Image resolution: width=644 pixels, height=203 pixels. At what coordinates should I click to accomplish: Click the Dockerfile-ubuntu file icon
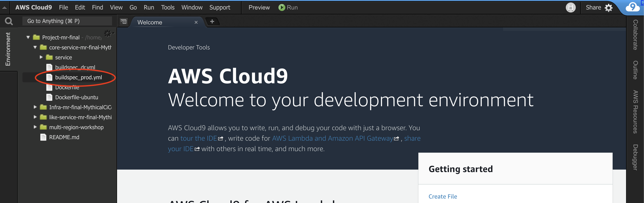click(x=49, y=97)
